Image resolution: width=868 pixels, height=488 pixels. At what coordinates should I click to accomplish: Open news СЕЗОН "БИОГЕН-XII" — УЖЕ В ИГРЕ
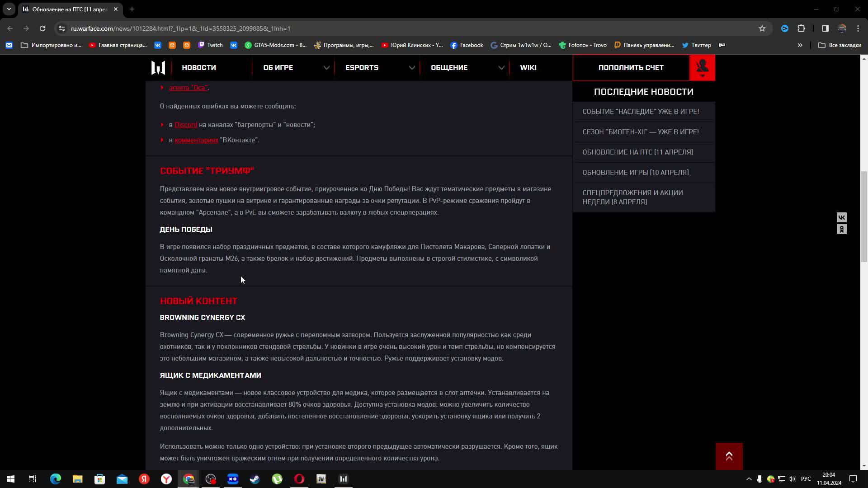640,132
